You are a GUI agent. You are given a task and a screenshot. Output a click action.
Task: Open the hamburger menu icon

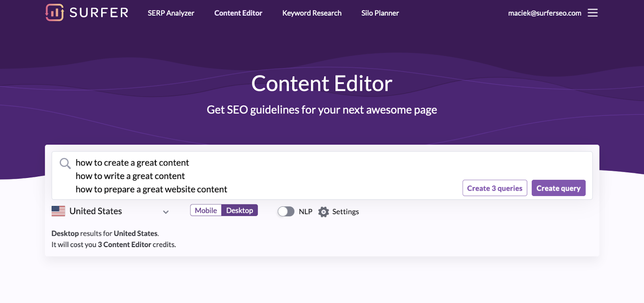[592, 13]
